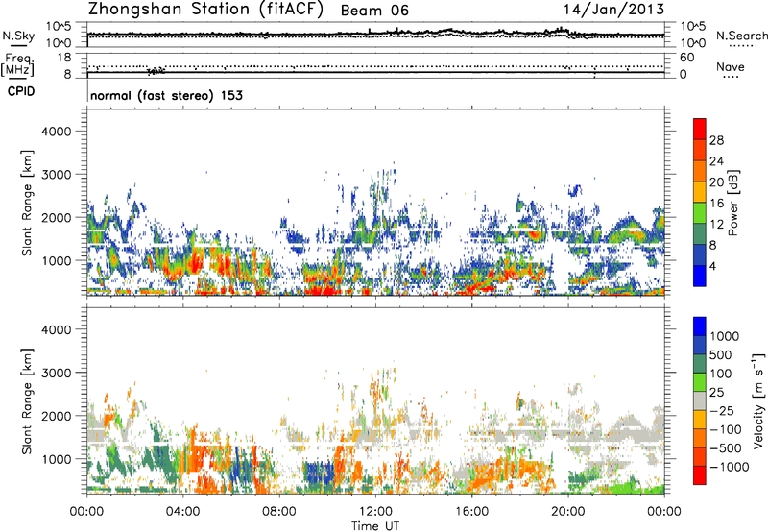Viewport: 768px width, 532px height.
Task: Click the 1000 tick of power panel
Action: pyautogui.click(x=57, y=261)
